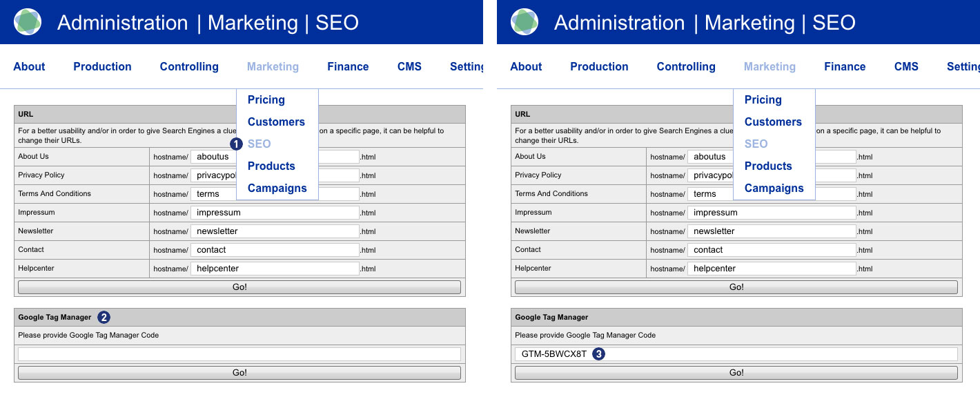
Task: Open Controlling in the right navigation bar
Action: (686, 67)
